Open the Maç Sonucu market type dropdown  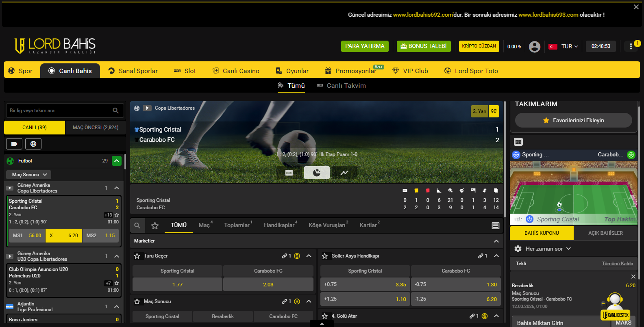[29, 175]
